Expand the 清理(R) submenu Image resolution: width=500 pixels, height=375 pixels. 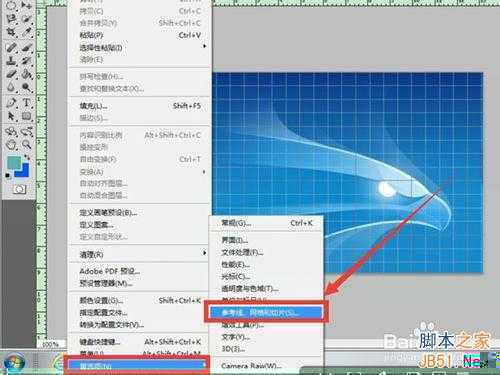(140, 254)
